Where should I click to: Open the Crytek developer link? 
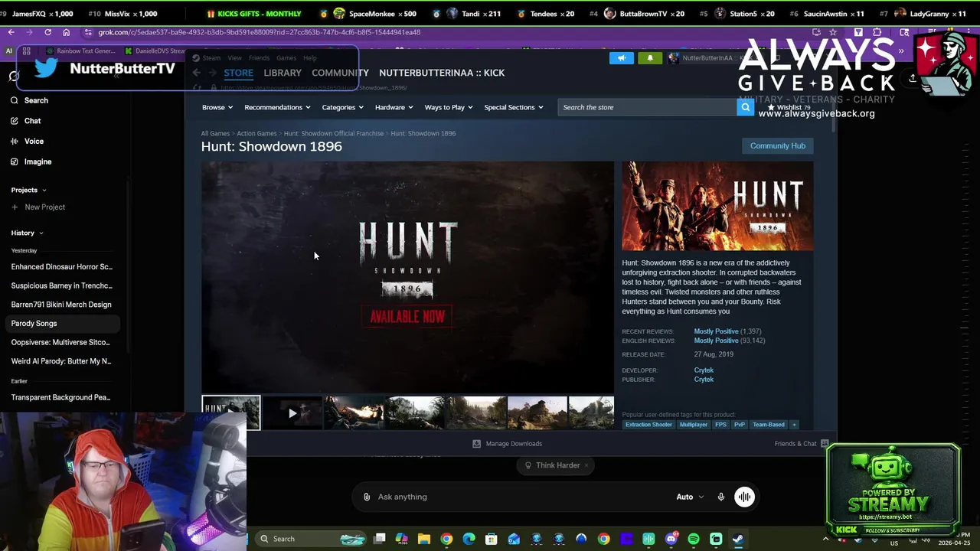tap(704, 370)
